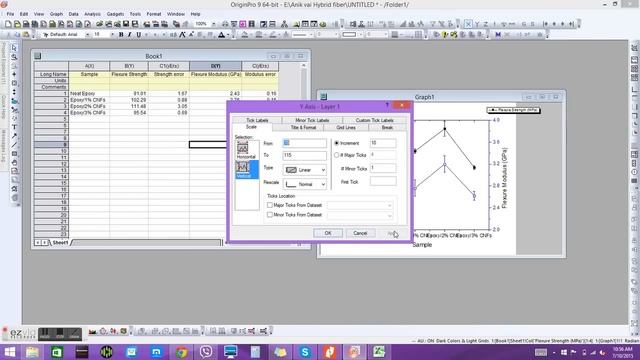Click the # Minor Ticks value field
The image size is (640, 360).
pos(383,168)
